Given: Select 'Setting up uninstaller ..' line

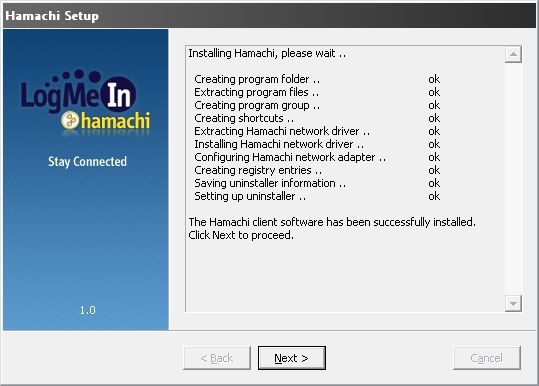Looking at the screenshot, I should click(250, 196).
